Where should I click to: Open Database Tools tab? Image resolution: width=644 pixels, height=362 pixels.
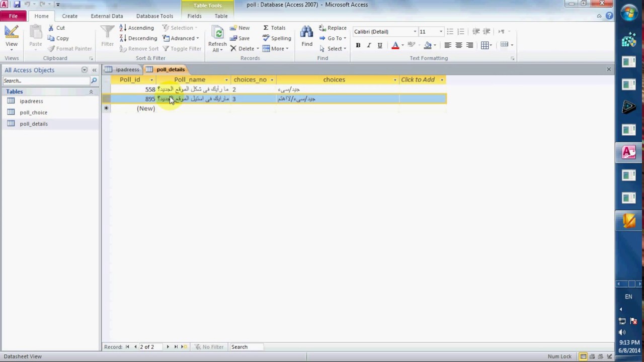[x=154, y=16]
